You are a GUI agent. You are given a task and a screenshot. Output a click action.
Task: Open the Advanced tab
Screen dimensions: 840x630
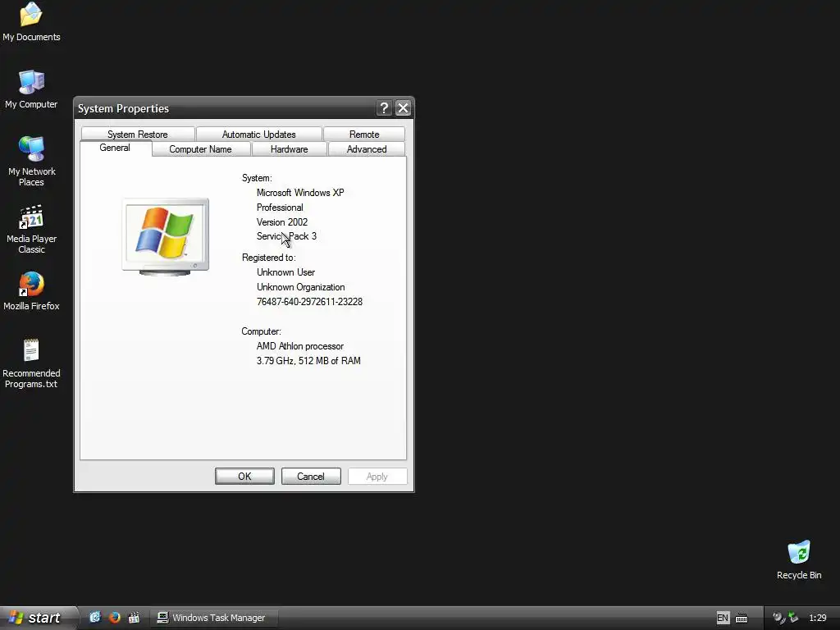coord(367,149)
